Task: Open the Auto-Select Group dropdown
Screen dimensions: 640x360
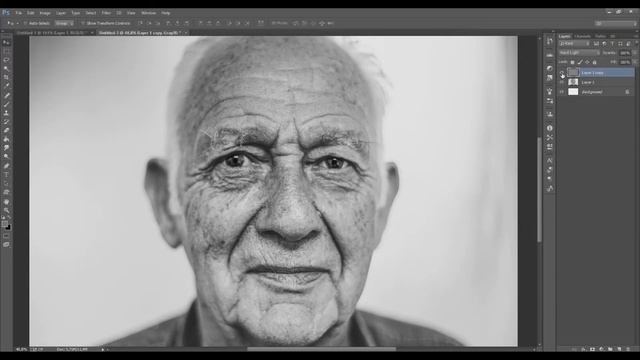Action: [64, 24]
